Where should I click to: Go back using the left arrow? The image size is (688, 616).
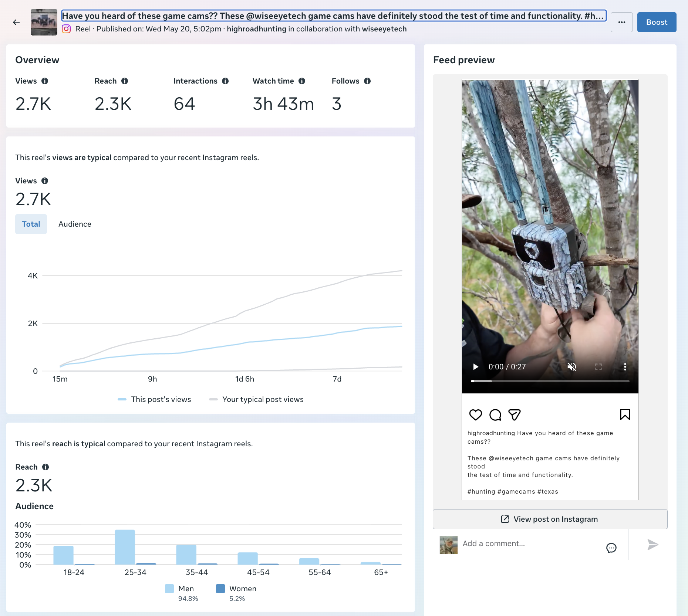(x=16, y=22)
